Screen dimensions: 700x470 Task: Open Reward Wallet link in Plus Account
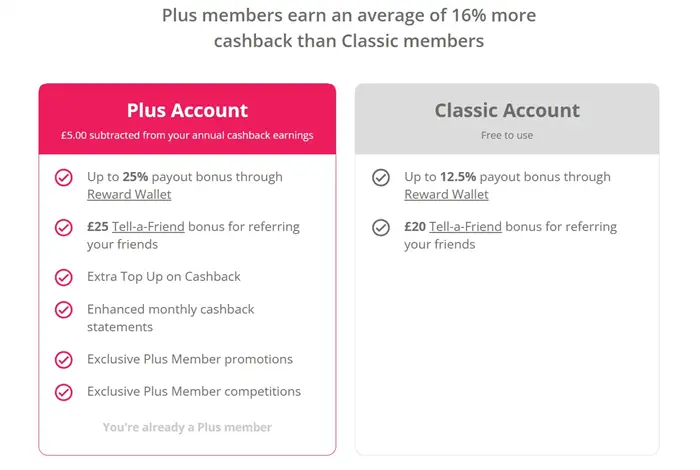[x=129, y=194]
